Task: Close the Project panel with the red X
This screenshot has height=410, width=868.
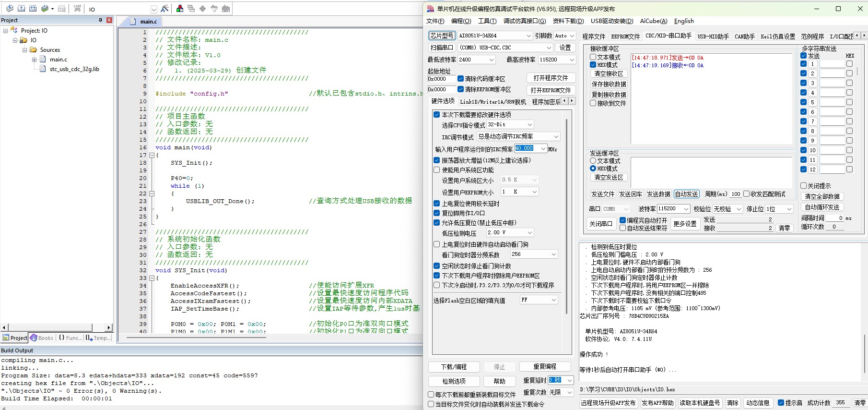Action: click(109, 20)
